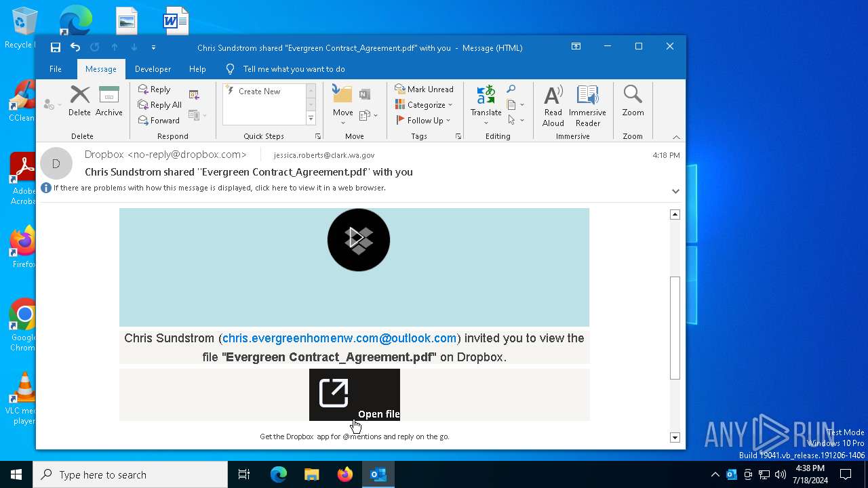Click the taskbar search box

coord(130,474)
